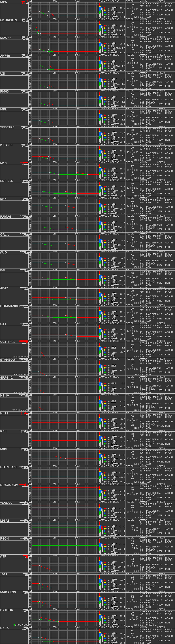Click the PM63 weapon silhouette icon
The image size is (175, 644).
coord(25,91)
